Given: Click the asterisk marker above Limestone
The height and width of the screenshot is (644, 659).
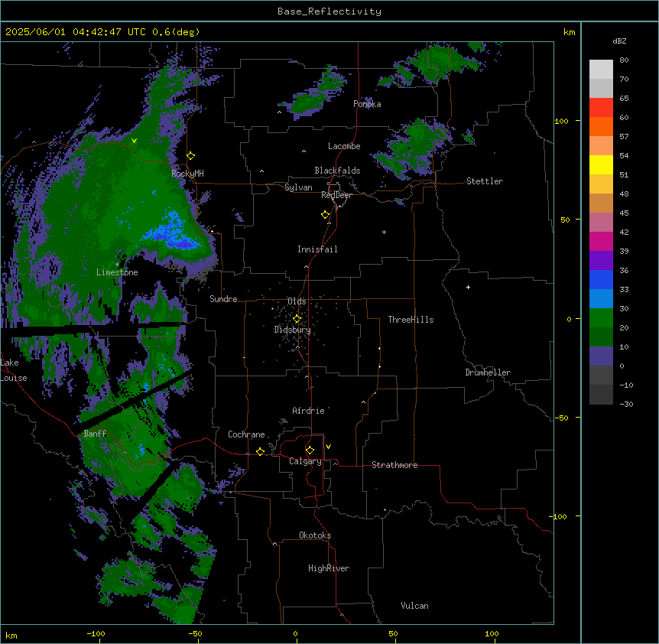Looking at the screenshot, I should pos(117,265).
